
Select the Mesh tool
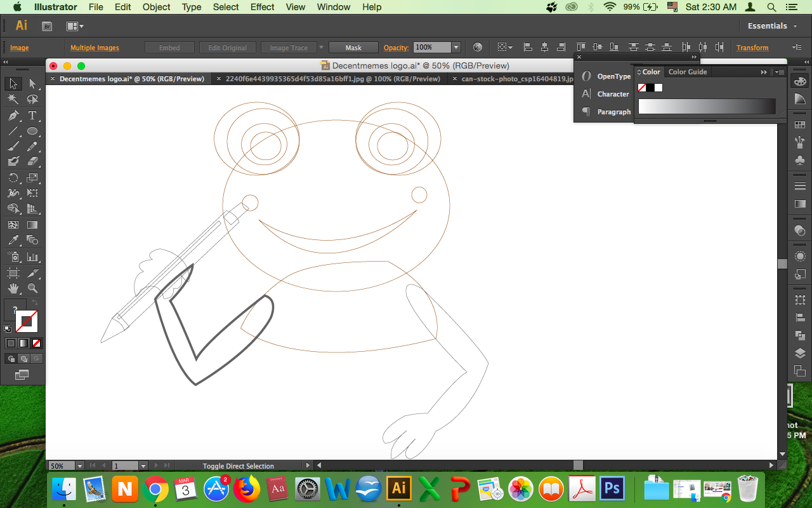13,225
